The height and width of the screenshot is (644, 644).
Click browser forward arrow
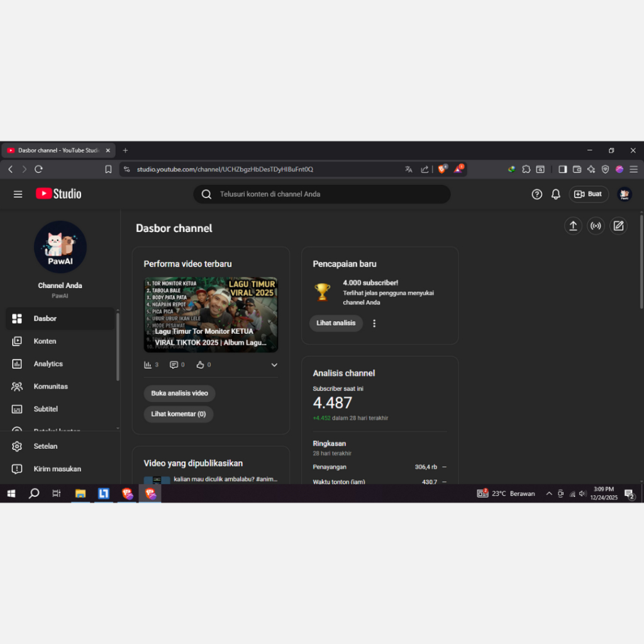[x=25, y=169]
